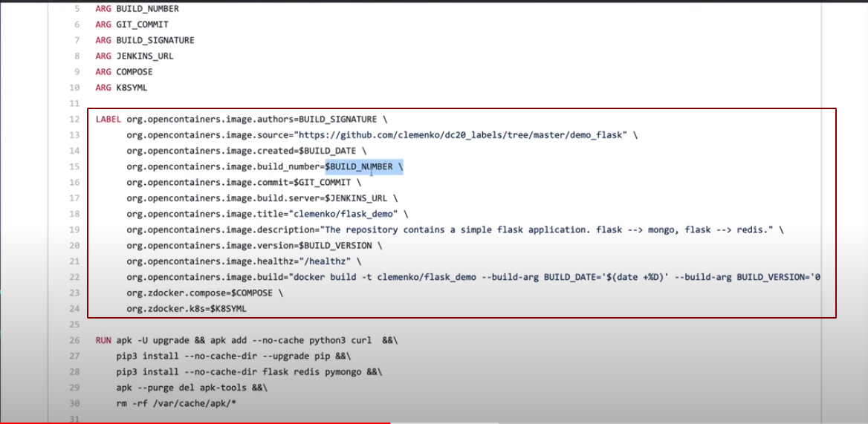
Task: Click org.opencontainers.image.authors=BUILD_SIGNATURE text
Action: tap(252, 120)
